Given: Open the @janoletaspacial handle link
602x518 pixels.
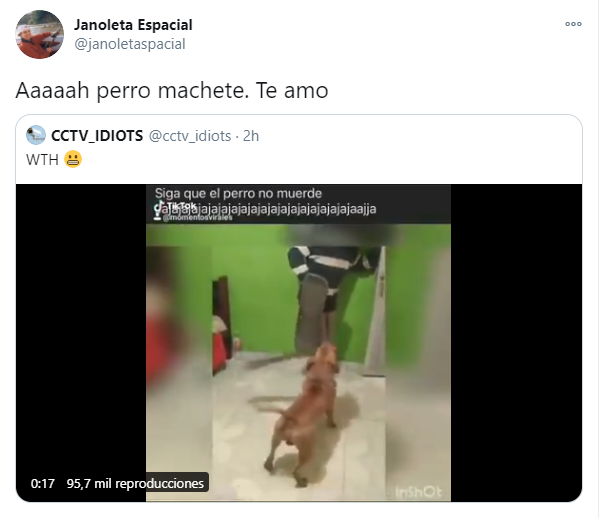Looking at the screenshot, I should point(130,44).
